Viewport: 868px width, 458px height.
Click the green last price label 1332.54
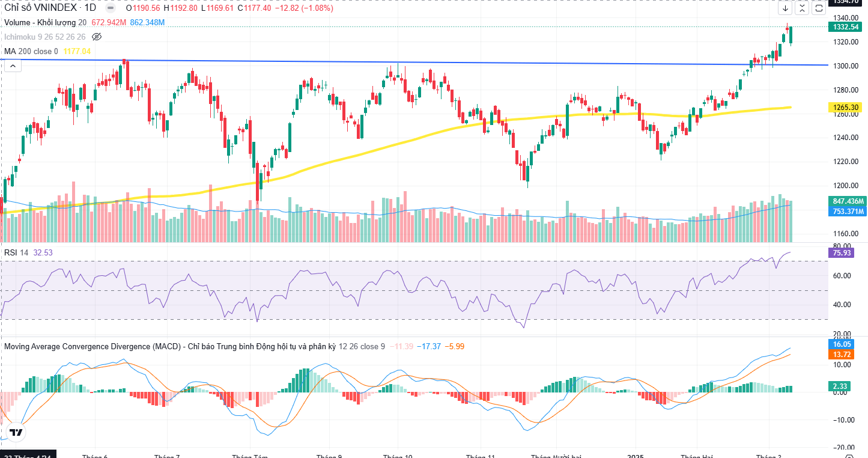tap(846, 27)
